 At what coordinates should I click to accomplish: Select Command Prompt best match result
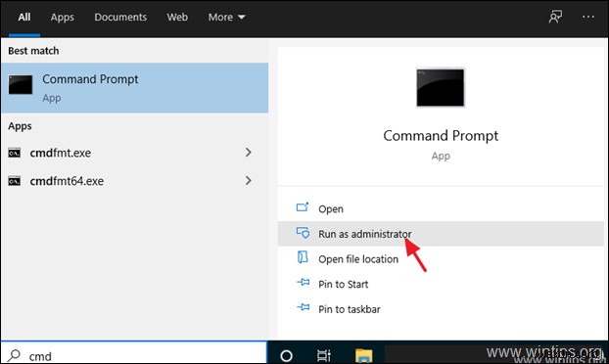134,88
